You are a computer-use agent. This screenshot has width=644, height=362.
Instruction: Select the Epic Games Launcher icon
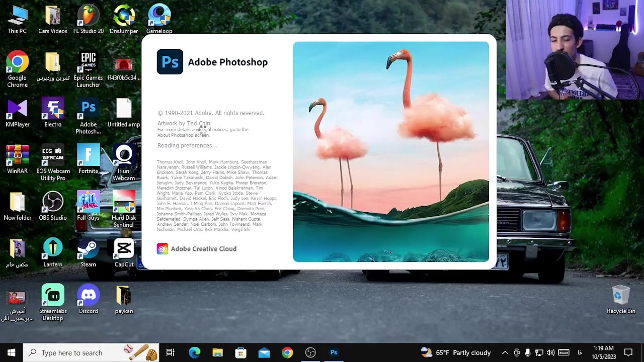88,69
